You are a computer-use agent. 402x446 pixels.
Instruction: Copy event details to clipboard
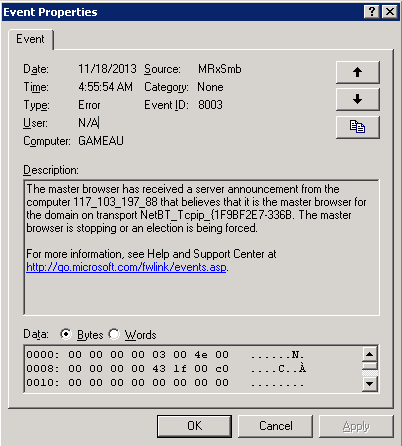(358, 127)
